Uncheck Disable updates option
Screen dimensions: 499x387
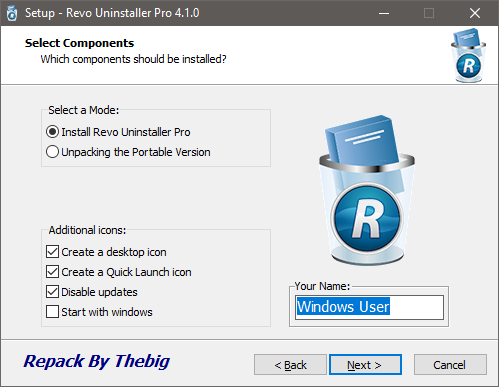coord(52,292)
